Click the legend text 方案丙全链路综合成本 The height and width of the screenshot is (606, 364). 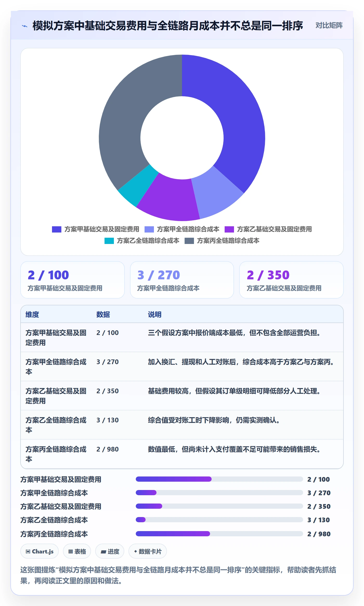pyautogui.click(x=228, y=241)
